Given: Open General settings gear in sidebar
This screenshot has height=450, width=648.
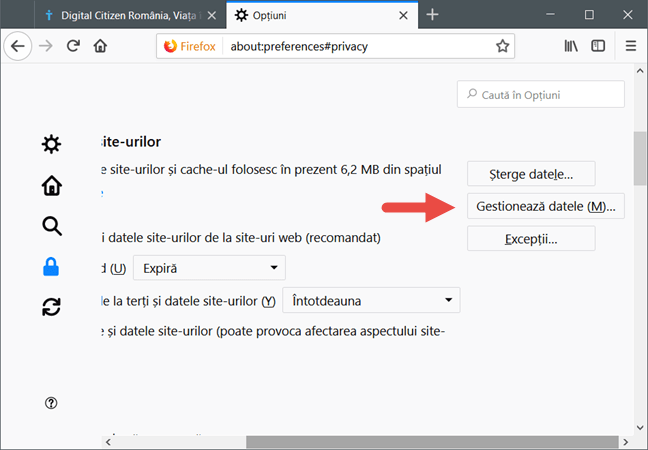Looking at the screenshot, I should [51, 145].
